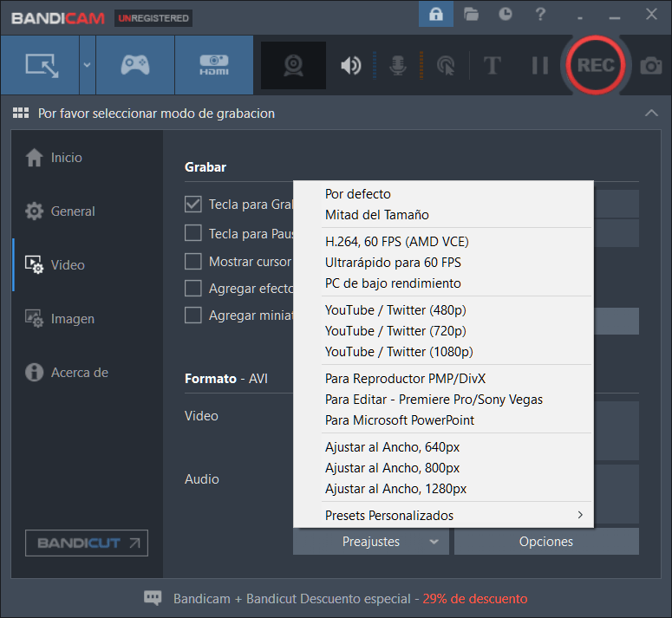Uncheck Tecla para Grabar checkbox
The image size is (672, 618).
tap(192, 205)
